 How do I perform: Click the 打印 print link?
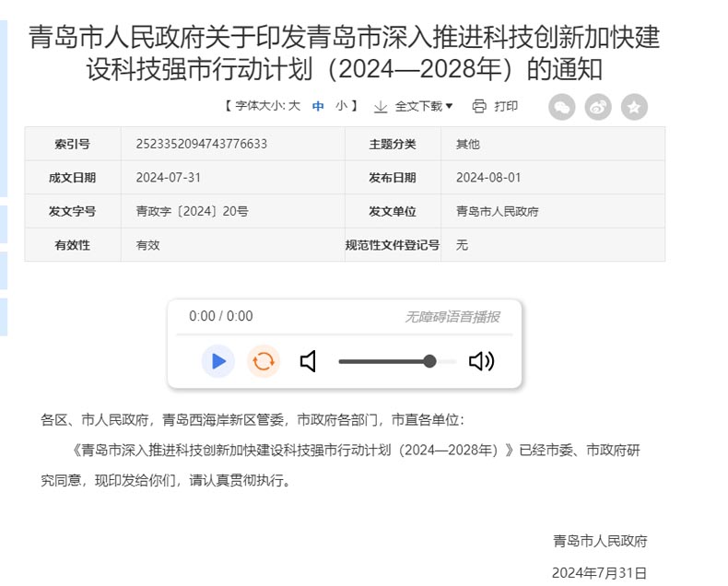pyautogui.click(x=506, y=106)
